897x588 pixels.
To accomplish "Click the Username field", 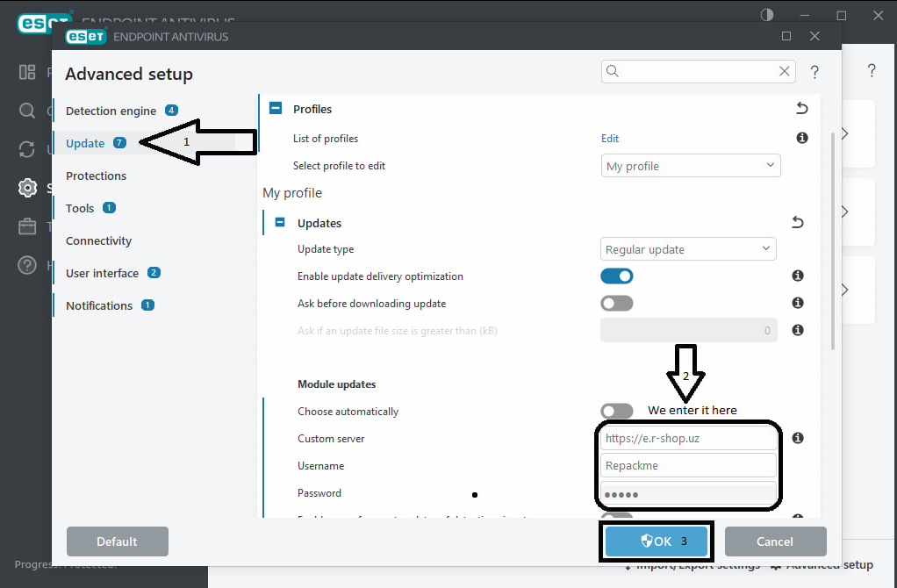I will (687, 466).
